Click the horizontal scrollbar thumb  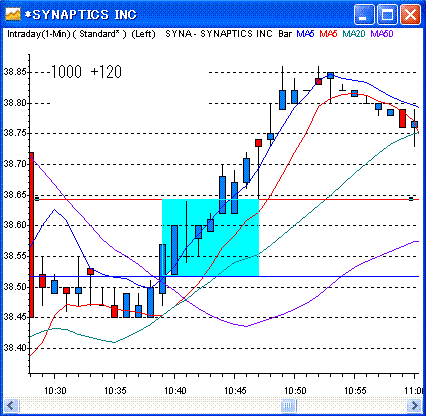[288, 406]
